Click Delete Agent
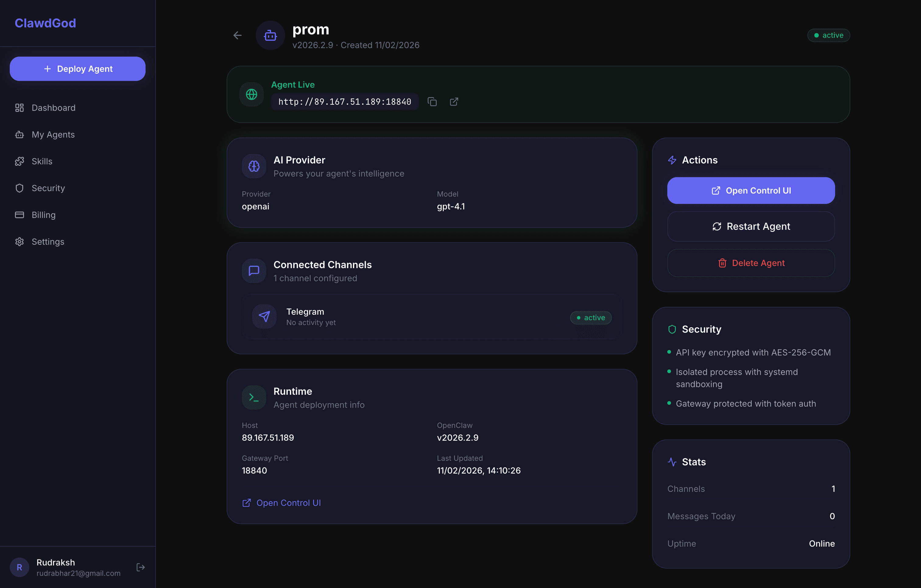 tap(750, 263)
